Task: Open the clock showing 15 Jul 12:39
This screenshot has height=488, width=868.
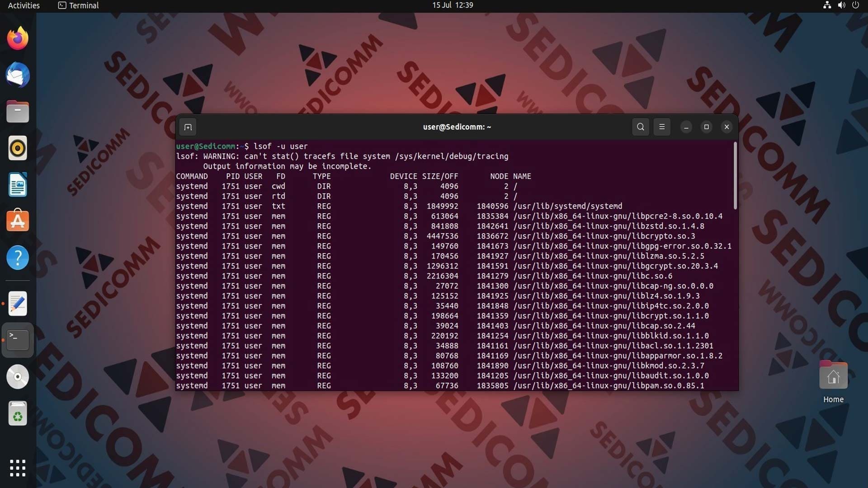Action: (453, 5)
